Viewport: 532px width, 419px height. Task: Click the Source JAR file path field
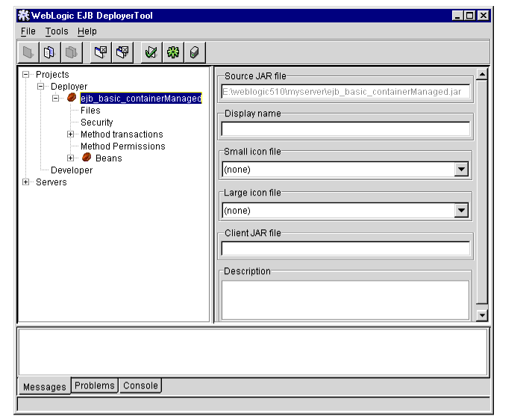[x=345, y=92]
